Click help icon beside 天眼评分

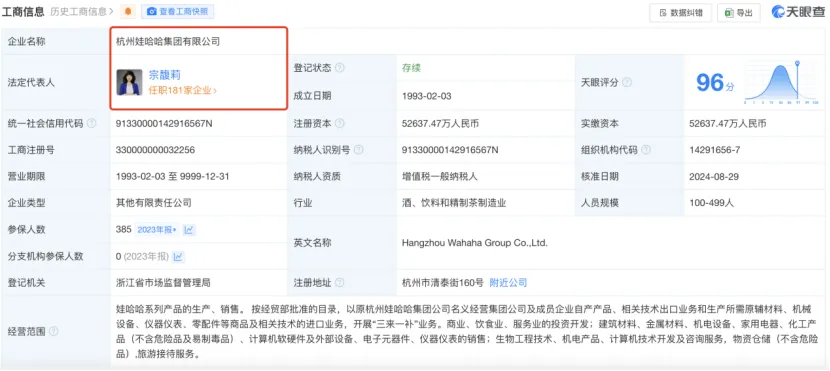point(627,83)
